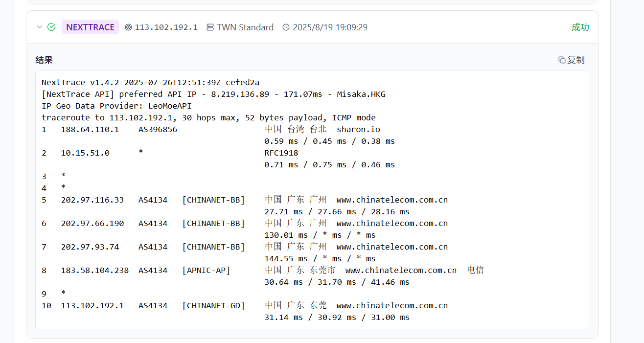Click the copy icon next to 复制
This screenshot has height=343, width=644.
562,60
